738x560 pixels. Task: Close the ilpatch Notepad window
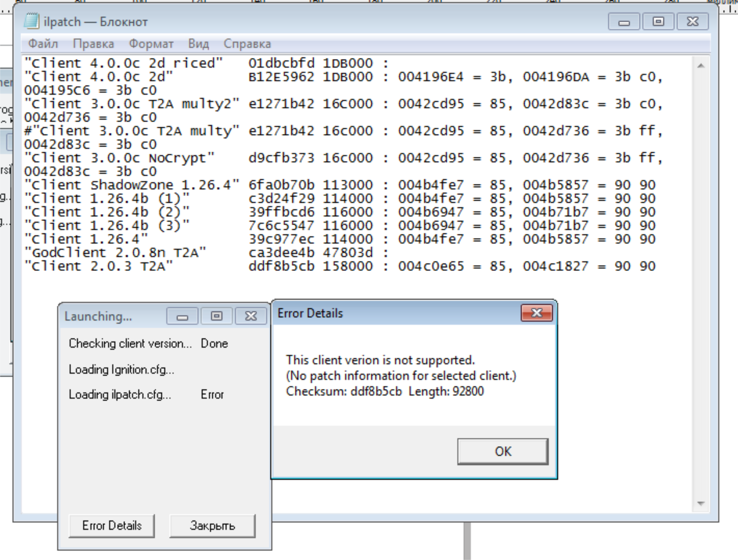click(693, 22)
